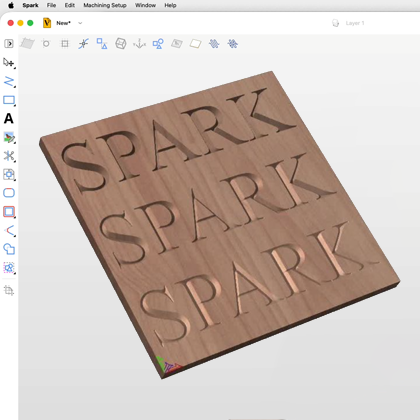
Task: Select the crop tool at the toolbar bottom
Action: (x=9, y=291)
